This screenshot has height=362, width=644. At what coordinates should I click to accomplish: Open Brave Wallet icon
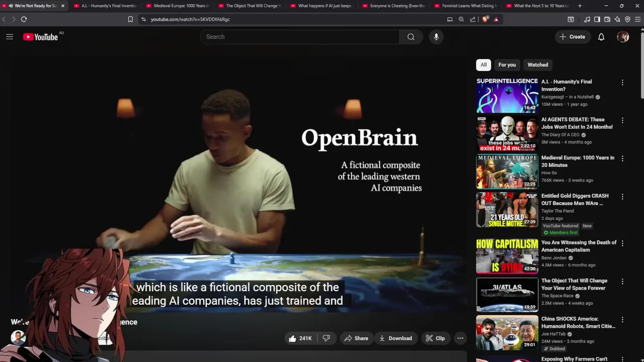[x=607, y=19]
